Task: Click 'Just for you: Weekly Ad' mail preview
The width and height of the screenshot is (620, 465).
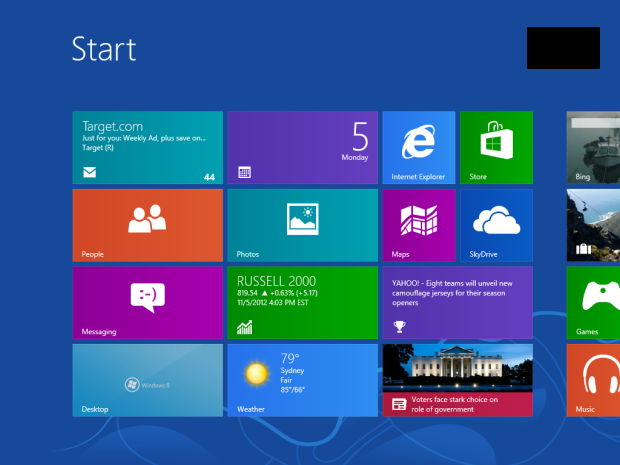Action: coord(144,138)
